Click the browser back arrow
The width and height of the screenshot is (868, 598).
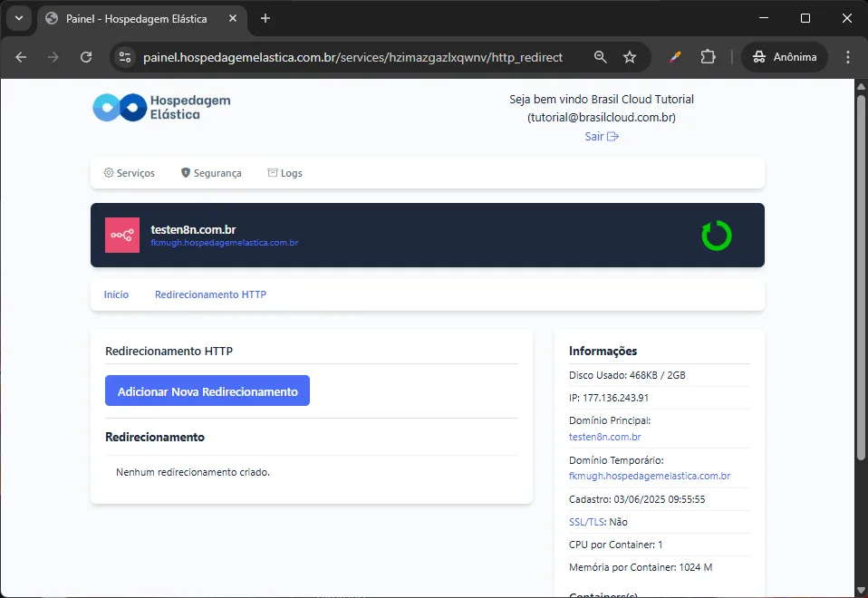(x=21, y=57)
